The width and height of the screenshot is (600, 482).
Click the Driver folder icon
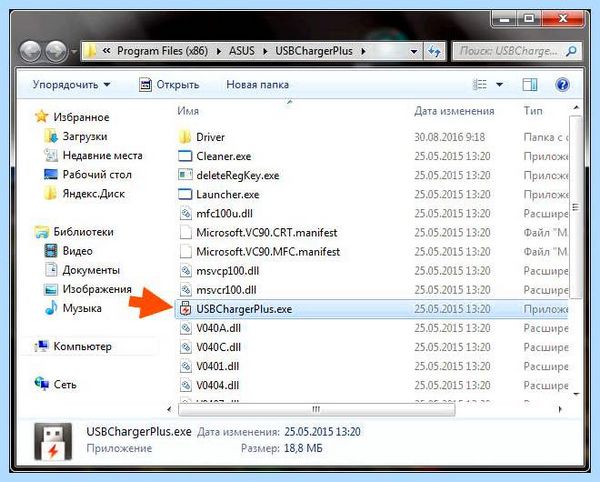[185, 137]
